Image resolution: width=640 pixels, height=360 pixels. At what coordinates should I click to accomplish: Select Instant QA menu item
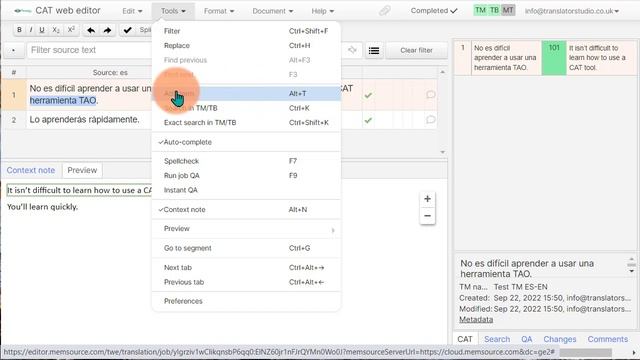pyautogui.click(x=246, y=190)
